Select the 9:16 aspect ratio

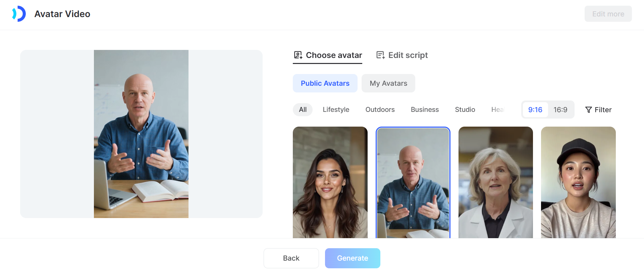point(535,110)
